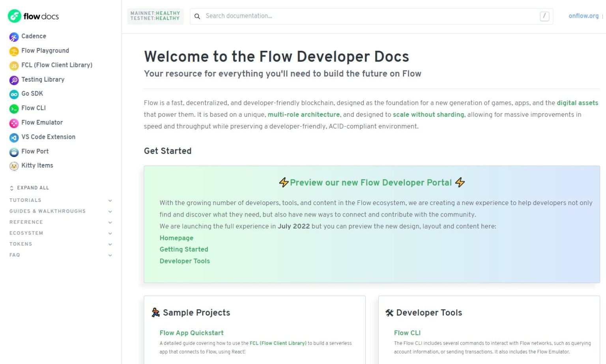Expand the Reference section chevron
This screenshot has height=364, width=606.
(x=110, y=223)
